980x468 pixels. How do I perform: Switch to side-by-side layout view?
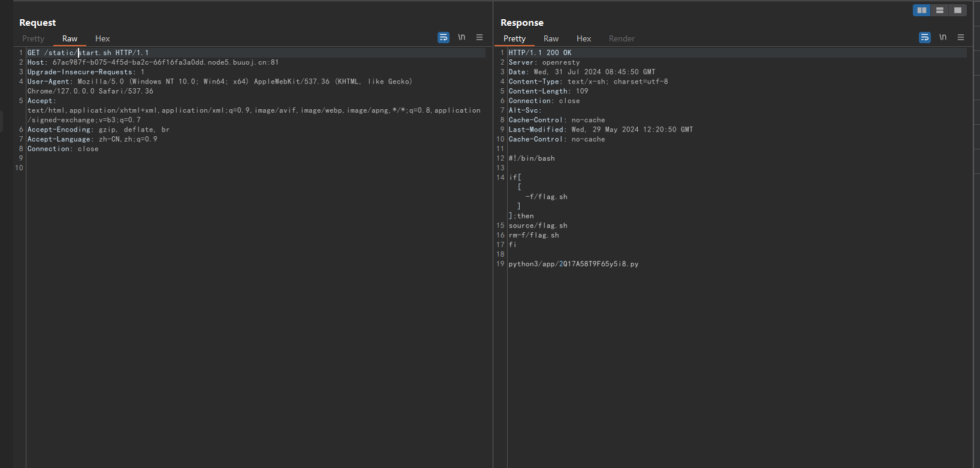click(x=921, y=10)
